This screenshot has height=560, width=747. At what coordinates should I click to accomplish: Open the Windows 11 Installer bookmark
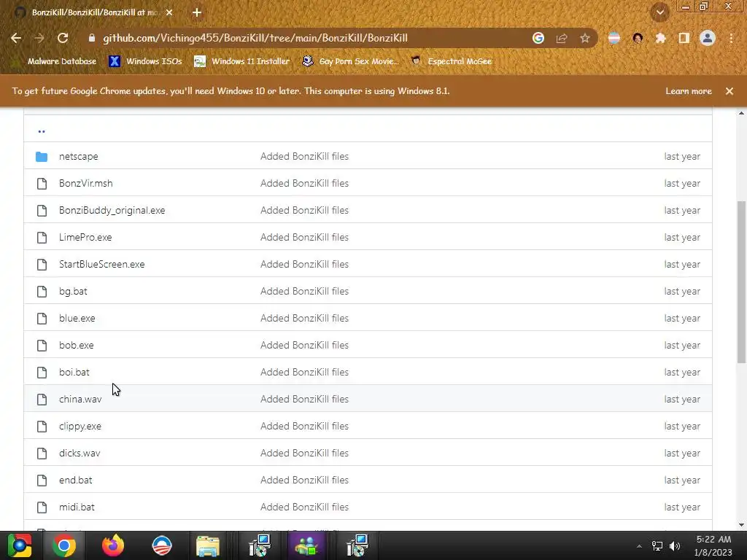(242, 61)
